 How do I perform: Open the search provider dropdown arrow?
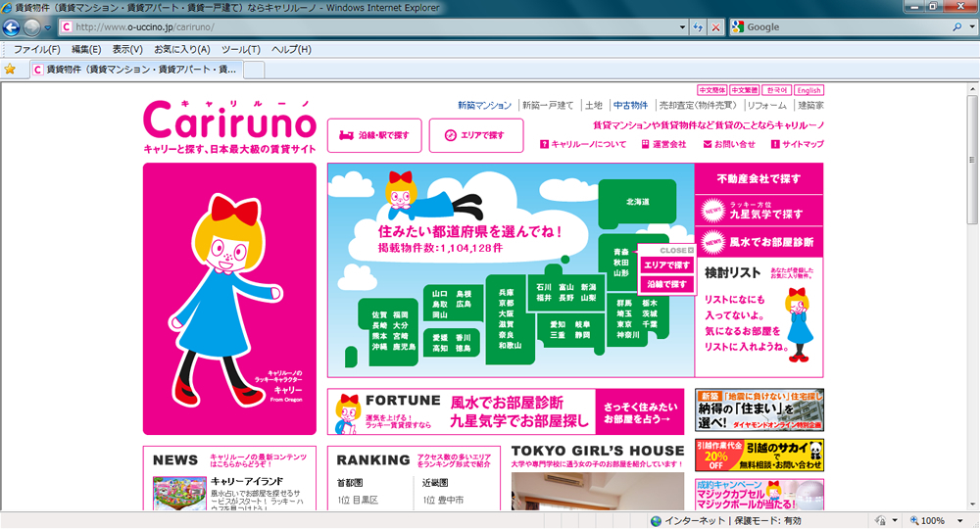pos(972,26)
